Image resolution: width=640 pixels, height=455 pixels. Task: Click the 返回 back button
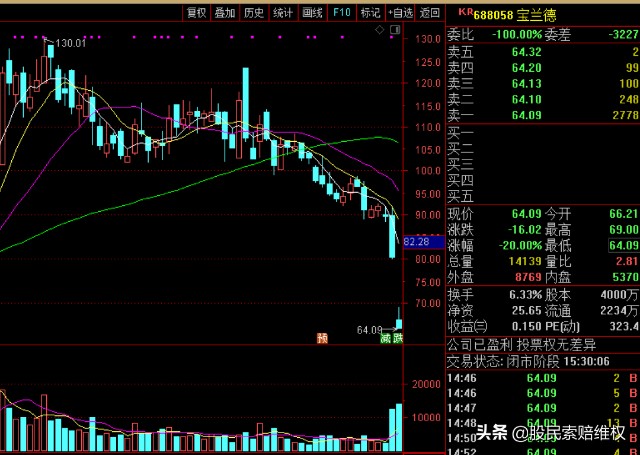[x=429, y=13]
